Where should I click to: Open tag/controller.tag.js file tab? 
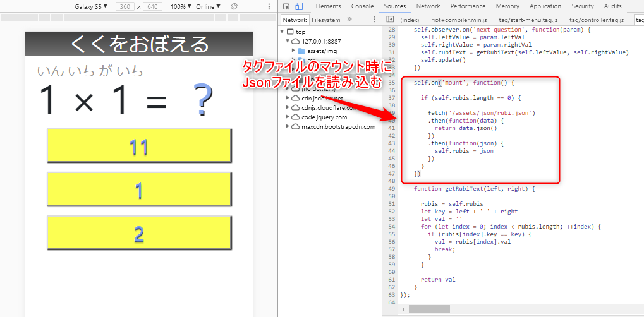pyautogui.click(x=597, y=20)
